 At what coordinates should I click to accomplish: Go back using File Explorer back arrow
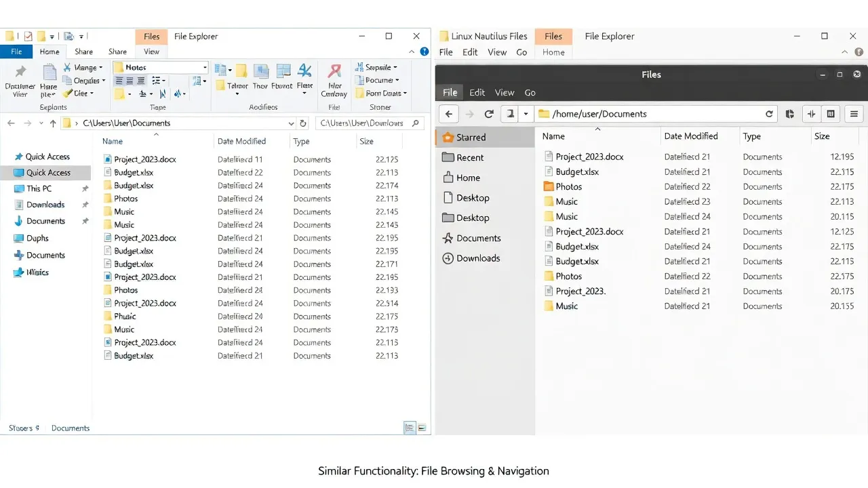(x=11, y=123)
